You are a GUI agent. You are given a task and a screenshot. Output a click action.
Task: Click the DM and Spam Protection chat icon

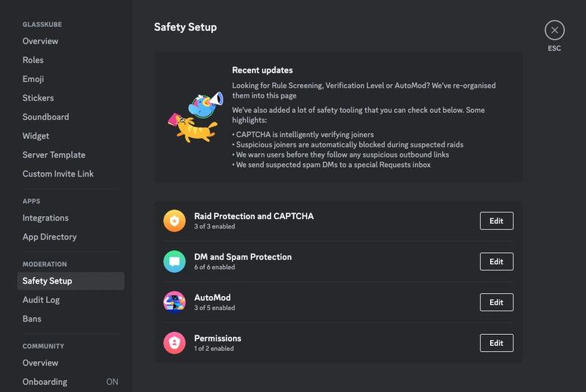coord(174,262)
